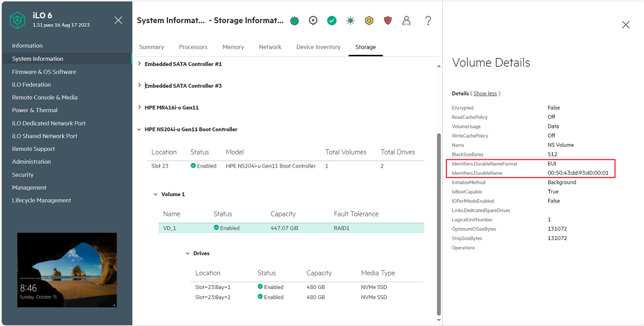Screen dimensions: 644x326
Task: Open the iLO status sun icon
Action: [350, 20]
